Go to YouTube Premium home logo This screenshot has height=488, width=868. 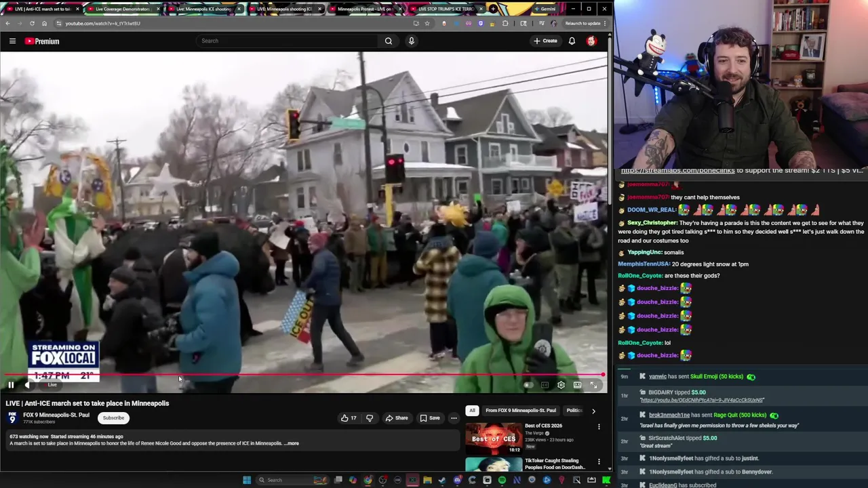42,41
